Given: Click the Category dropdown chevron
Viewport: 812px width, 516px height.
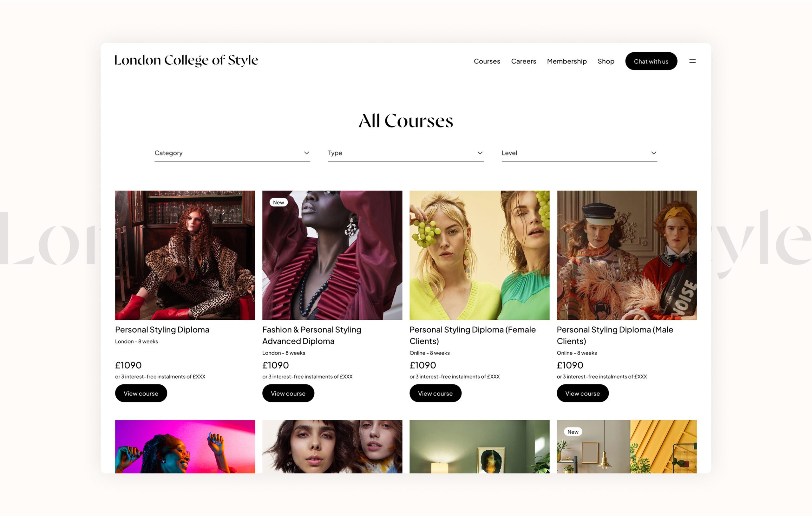Looking at the screenshot, I should 306,153.
